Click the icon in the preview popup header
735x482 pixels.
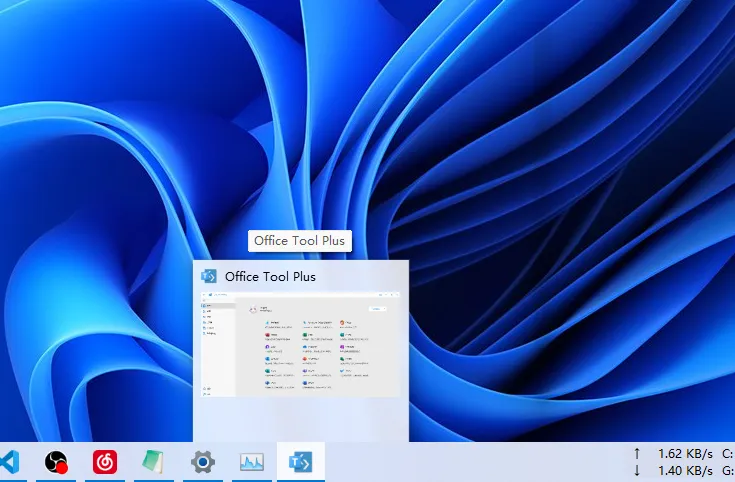(x=209, y=276)
